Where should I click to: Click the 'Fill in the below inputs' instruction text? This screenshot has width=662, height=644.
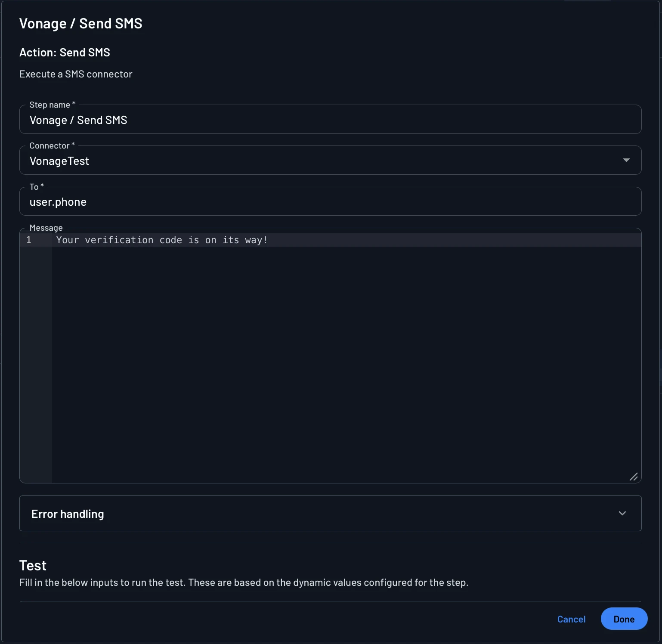[x=244, y=582]
